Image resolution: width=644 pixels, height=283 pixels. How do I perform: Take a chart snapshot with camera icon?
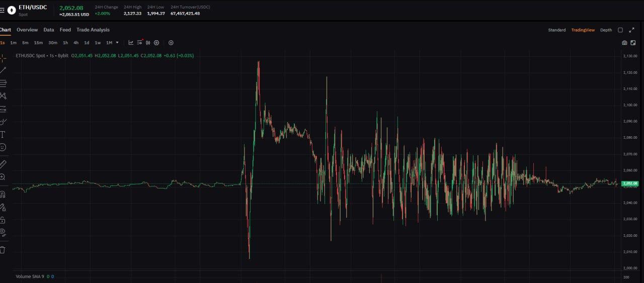(624, 43)
